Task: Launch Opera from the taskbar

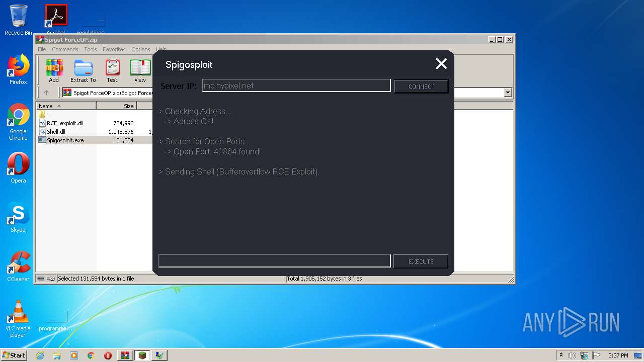Action: coord(108,355)
